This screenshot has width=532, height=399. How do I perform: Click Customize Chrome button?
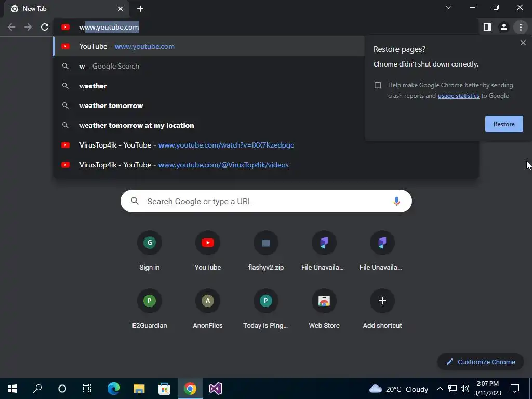[481, 362]
